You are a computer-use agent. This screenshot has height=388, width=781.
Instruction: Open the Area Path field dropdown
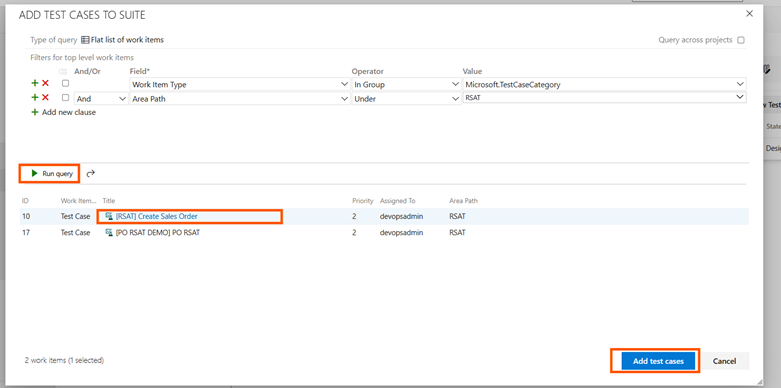(x=240, y=99)
